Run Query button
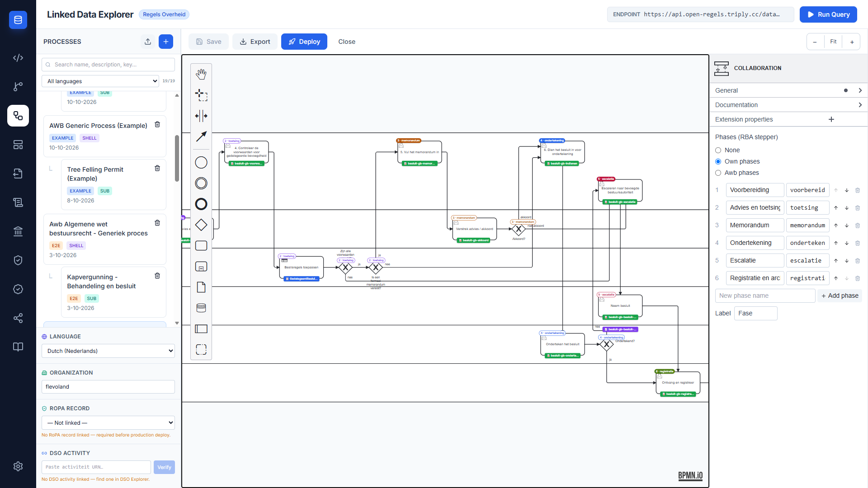 tap(828, 14)
